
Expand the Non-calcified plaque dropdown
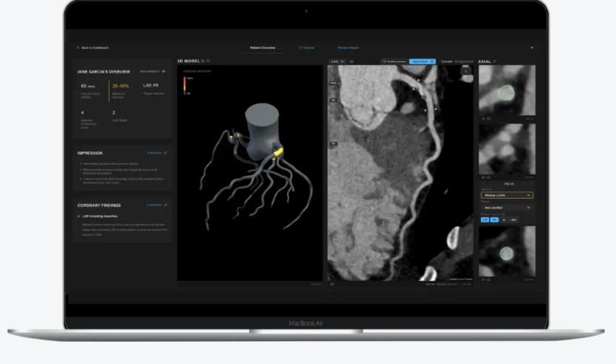point(507,208)
